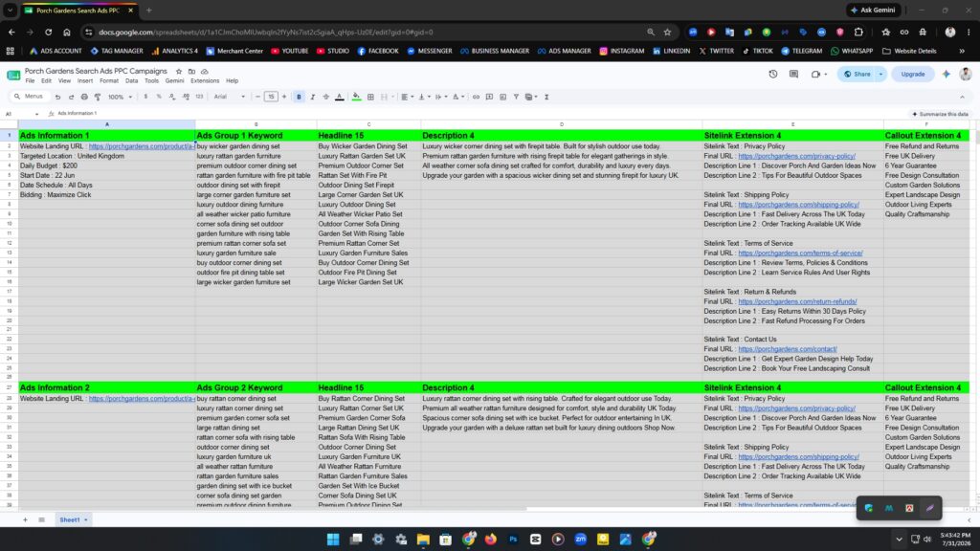
Task: Open the all sheets list icon
Action: [x=42, y=519]
